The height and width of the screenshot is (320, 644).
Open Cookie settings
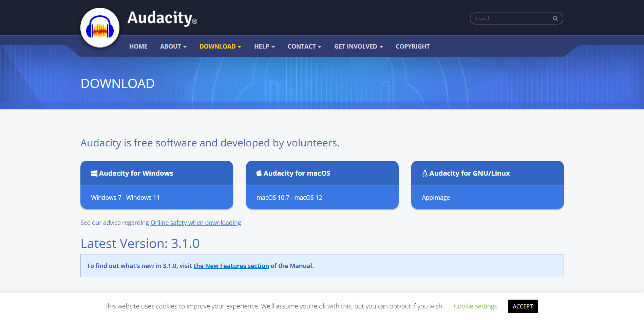pyautogui.click(x=475, y=306)
